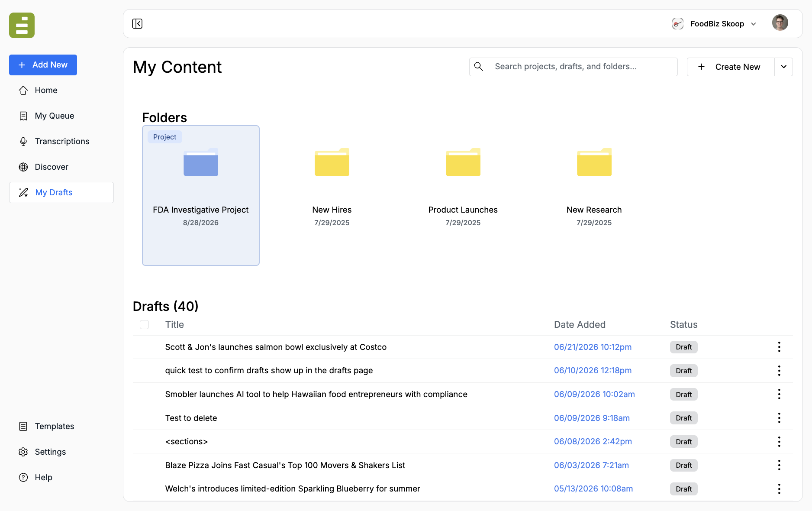Screen dimensions: 812x511
Task: Open the FDA Investigative Project folder
Action: [201, 195]
